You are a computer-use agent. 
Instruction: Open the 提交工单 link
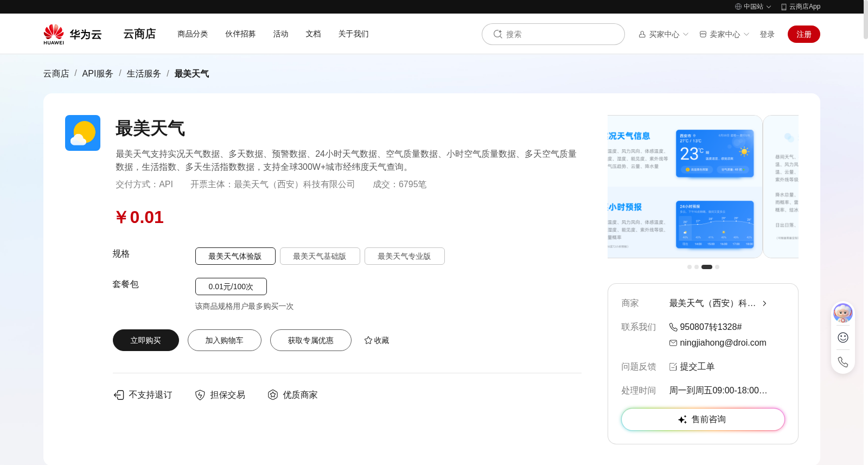click(697, 367)
